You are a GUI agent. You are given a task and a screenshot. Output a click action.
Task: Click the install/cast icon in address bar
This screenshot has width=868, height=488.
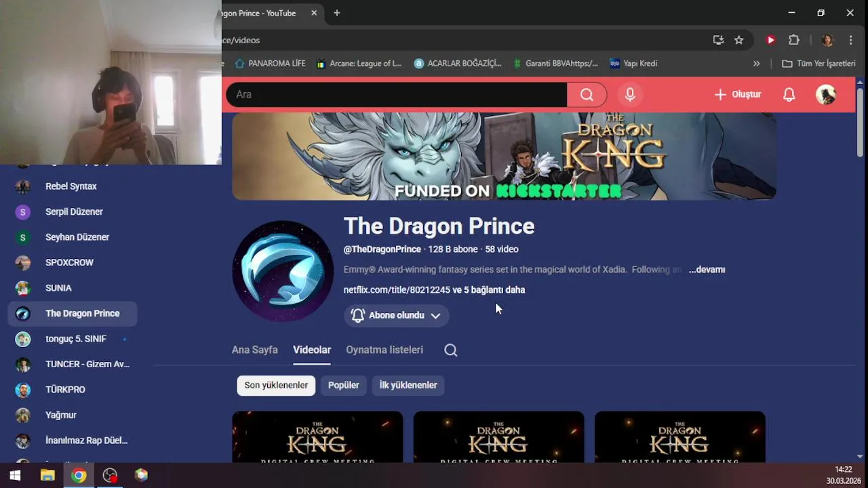click(718, 40)
